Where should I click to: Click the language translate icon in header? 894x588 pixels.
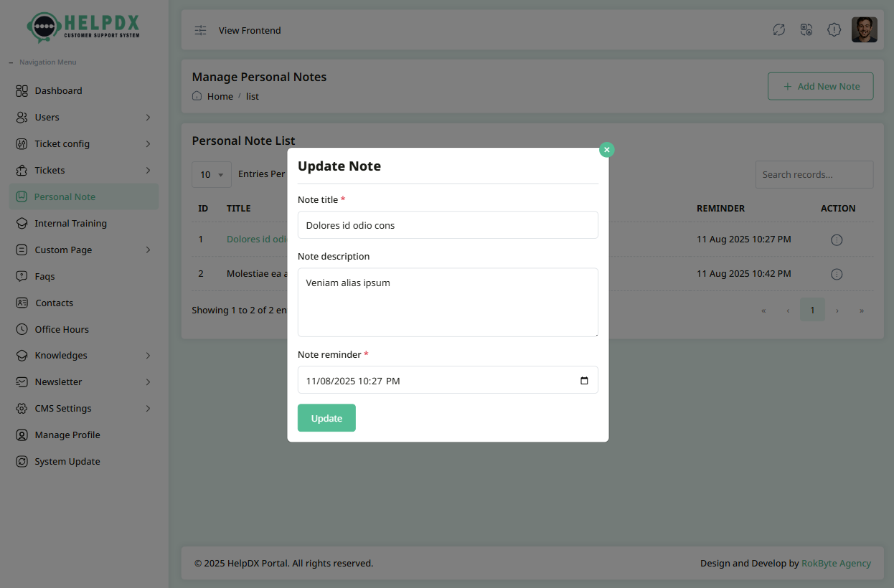(806, 30)
